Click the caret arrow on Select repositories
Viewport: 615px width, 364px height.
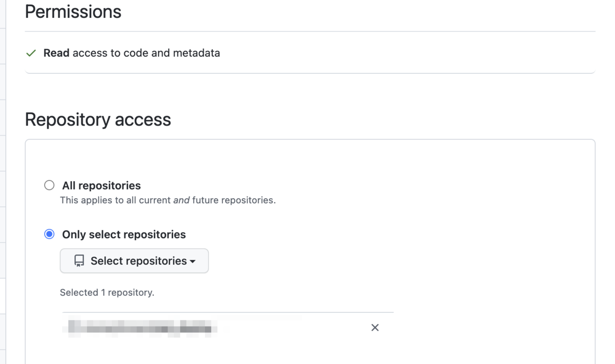tap(193, 262)
